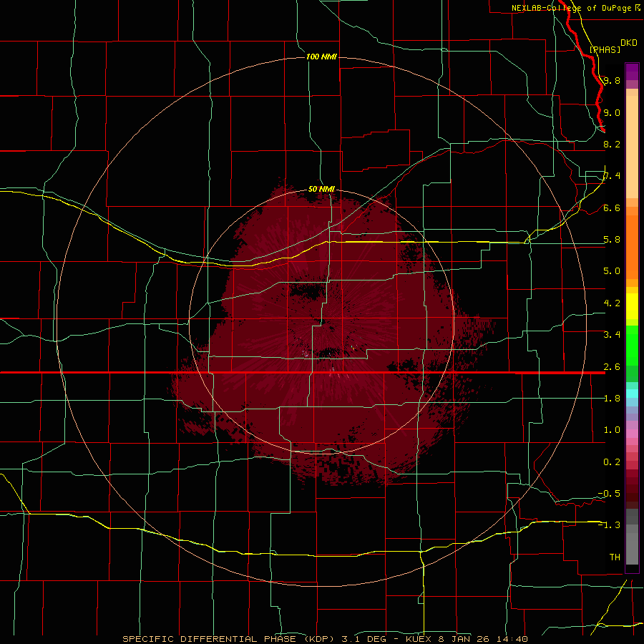This screenshot has height=644, width=644.
Task: Select the 4.2 legend value
Action: (612, 303)
